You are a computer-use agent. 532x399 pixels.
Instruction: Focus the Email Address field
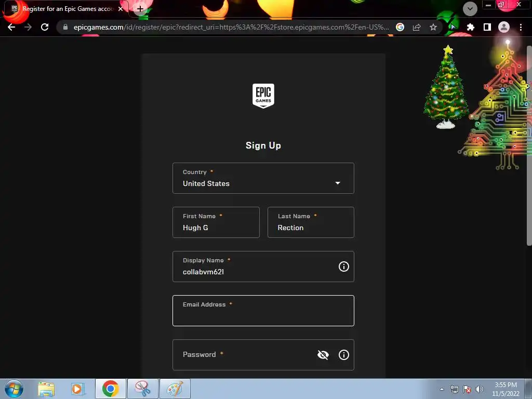[x=263, y=311]
